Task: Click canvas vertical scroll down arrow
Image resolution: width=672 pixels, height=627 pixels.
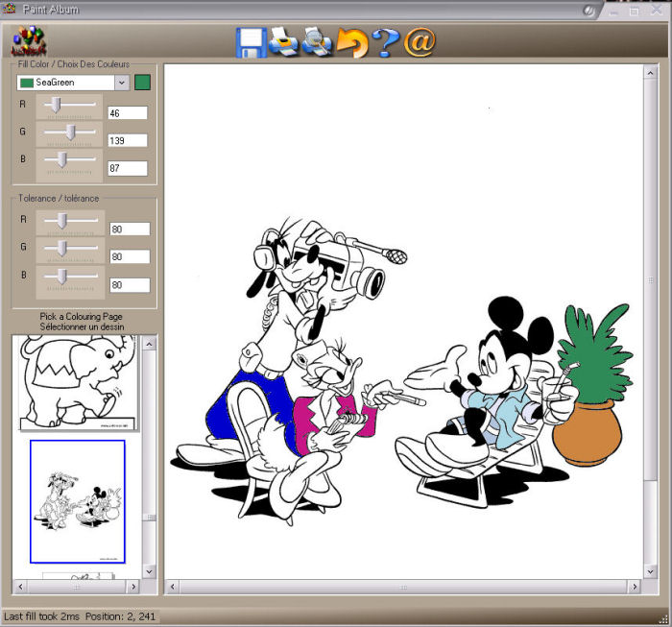Action: click(x=650, y=571)
